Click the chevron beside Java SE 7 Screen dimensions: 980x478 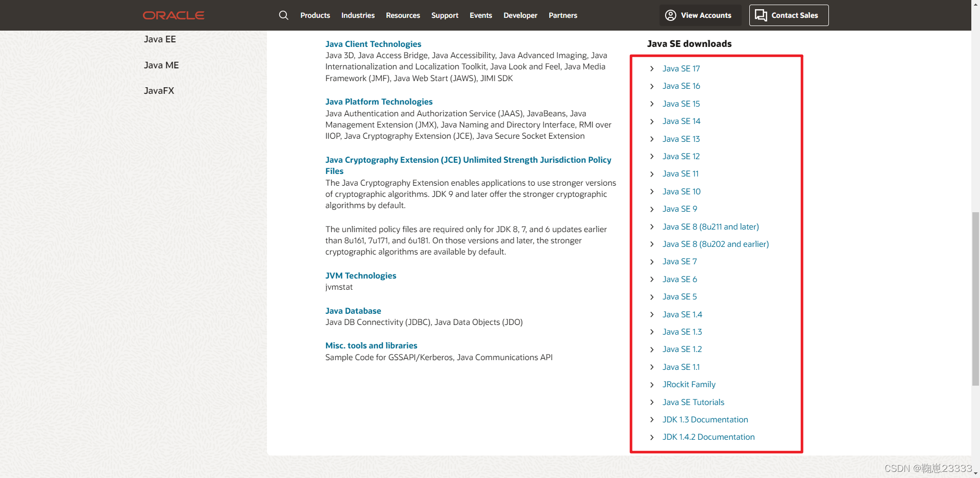coord(652,262)
